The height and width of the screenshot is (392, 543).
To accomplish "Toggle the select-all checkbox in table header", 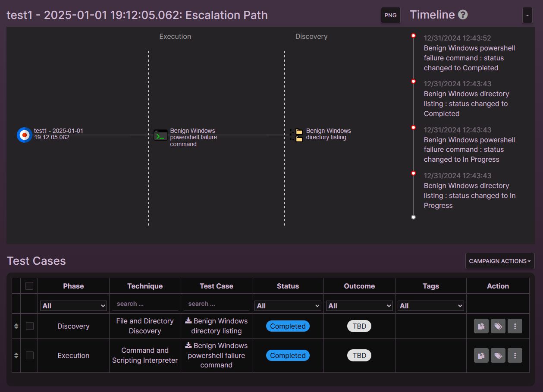I will tap(29, 286).
